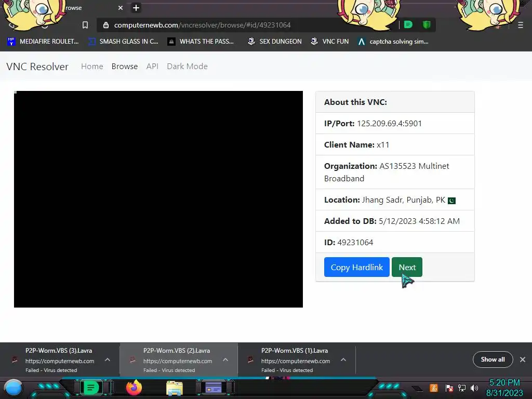532x399 pixels.
Task: Click the P2P-Worm.VBS (2).Lavra file name
Action: click(x=177, y=351)
